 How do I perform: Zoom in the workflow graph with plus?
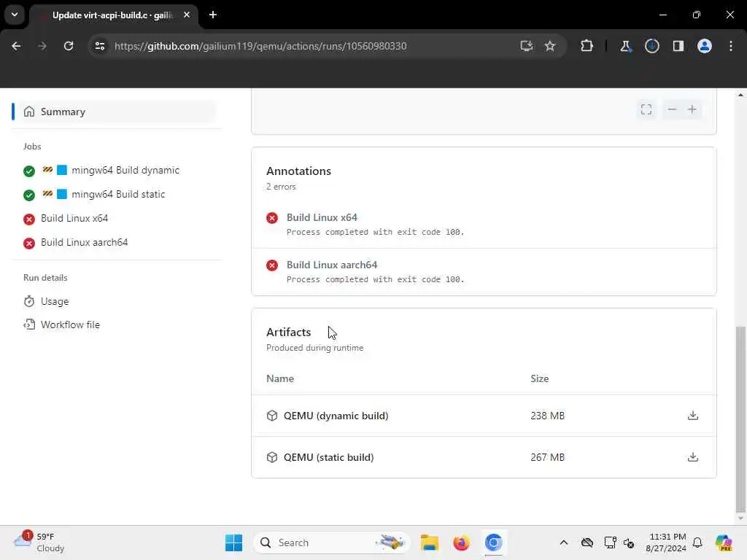692,109
